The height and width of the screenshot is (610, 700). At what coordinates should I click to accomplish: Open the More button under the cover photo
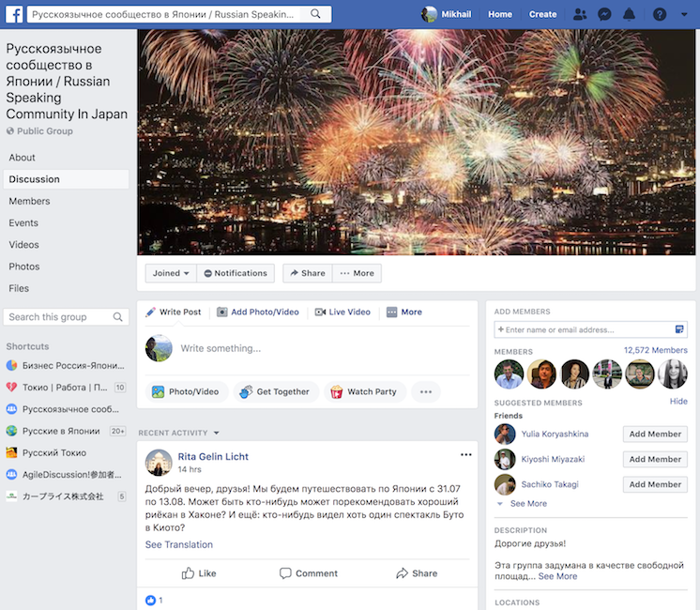click(x=358, y=273)
